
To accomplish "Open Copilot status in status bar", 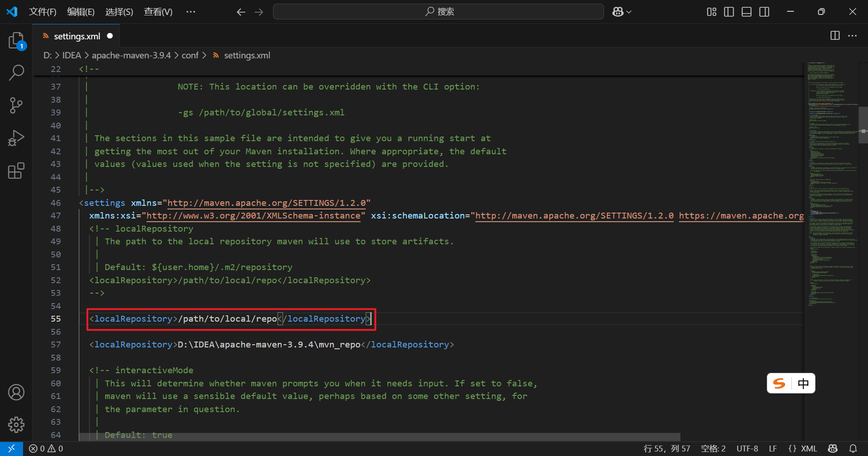I will (833, 449).
